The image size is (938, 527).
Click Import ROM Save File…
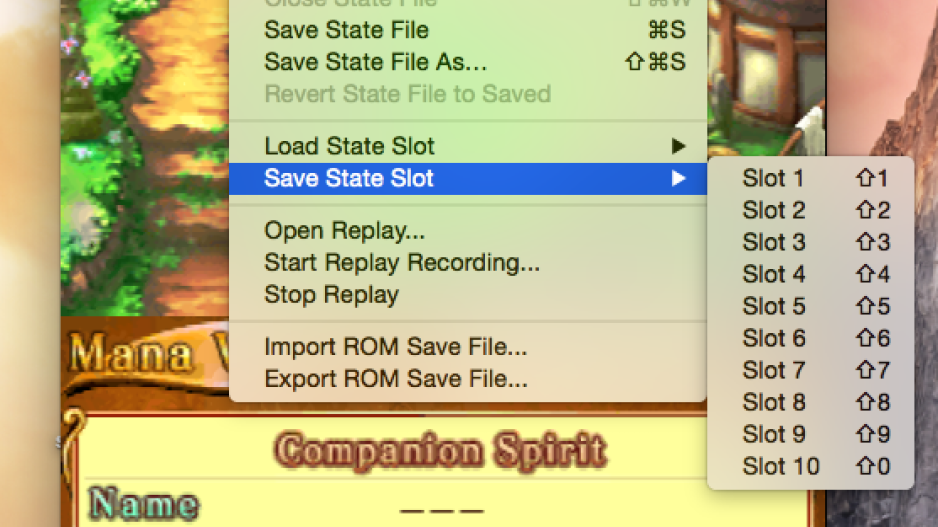(x=395, y=348)
